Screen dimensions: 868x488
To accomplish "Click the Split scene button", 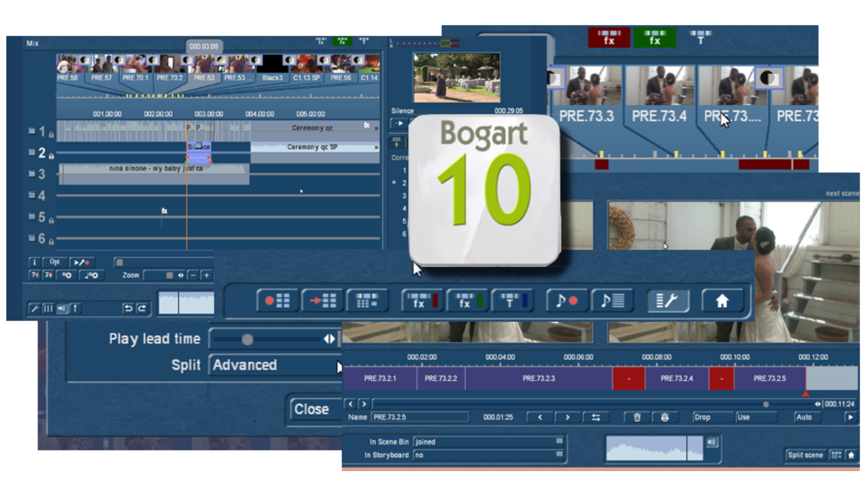I will pyautogui.click(x=806, y=455).
